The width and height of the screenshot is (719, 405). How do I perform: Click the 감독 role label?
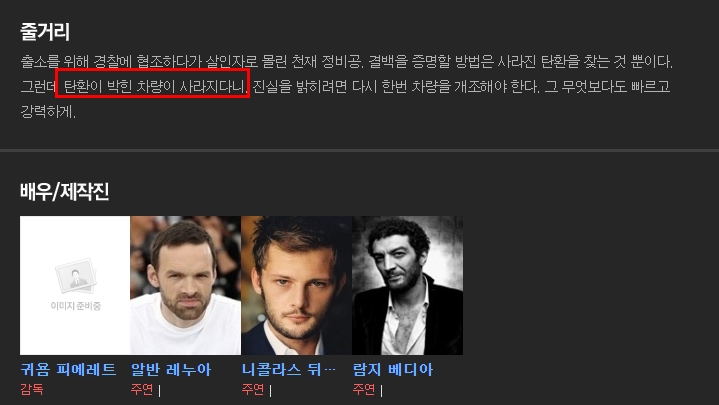(x=32, y=389)
